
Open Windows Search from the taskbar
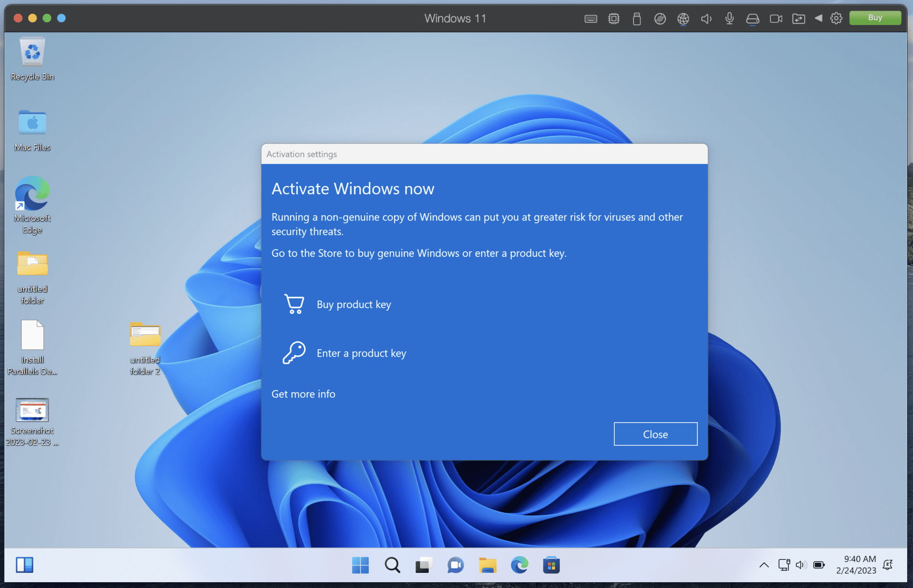coord(392,565)
